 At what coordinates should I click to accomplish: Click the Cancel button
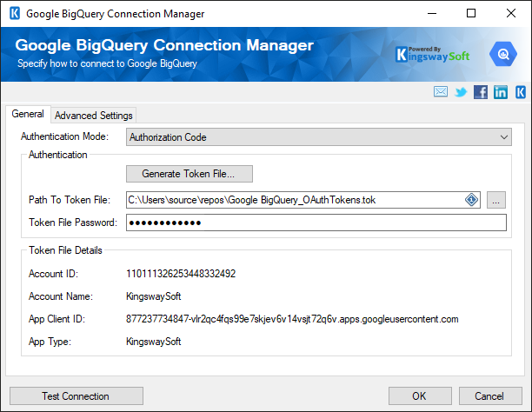tap(490, 396)
